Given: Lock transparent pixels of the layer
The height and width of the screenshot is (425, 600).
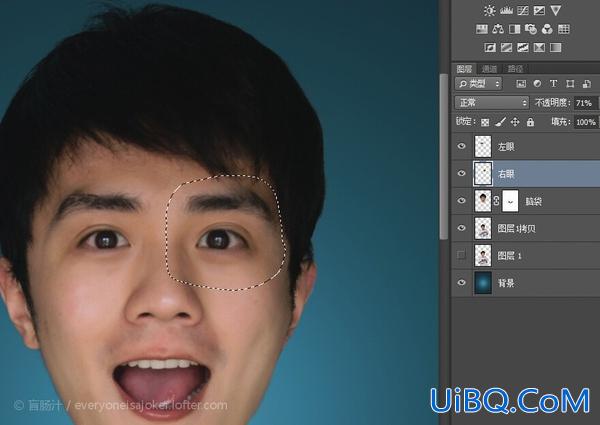Looking at the screenshot, I should point(485,122).
